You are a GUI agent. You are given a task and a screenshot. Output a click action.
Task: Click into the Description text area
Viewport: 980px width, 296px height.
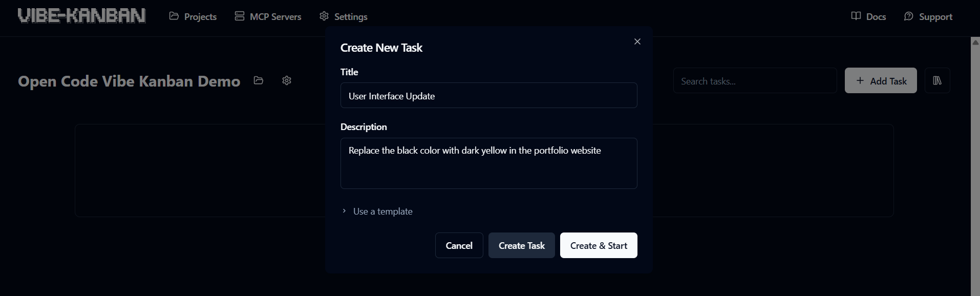[489, 163]
